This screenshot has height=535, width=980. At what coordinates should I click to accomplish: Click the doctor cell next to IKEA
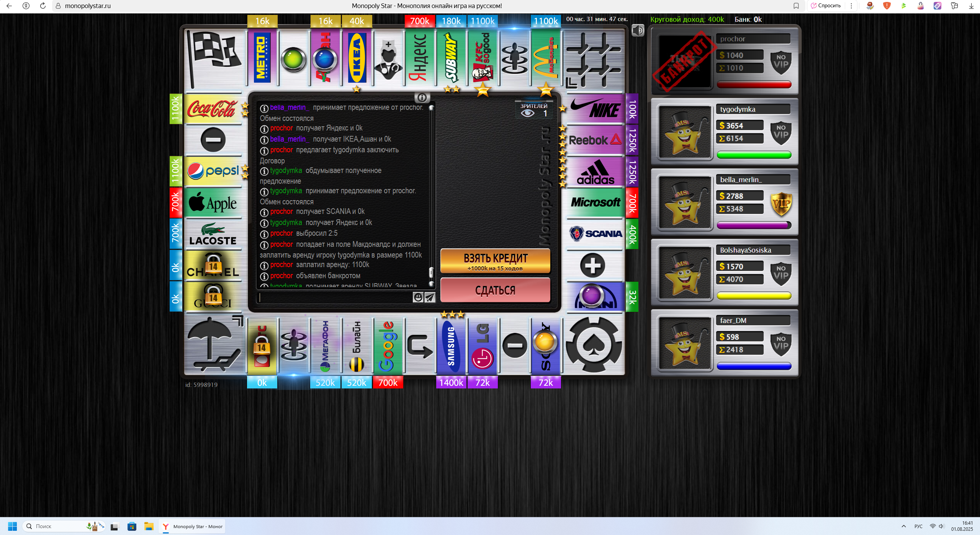coord(388,58)
